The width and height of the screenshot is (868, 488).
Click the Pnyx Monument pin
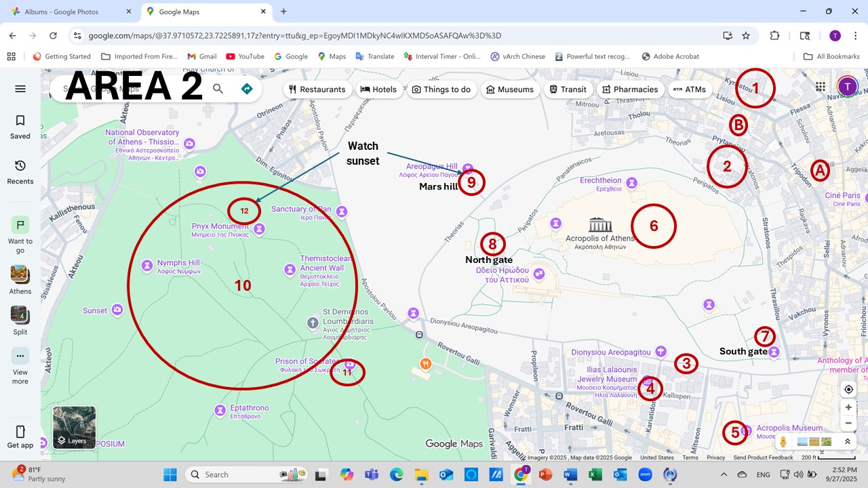(258, 230)
